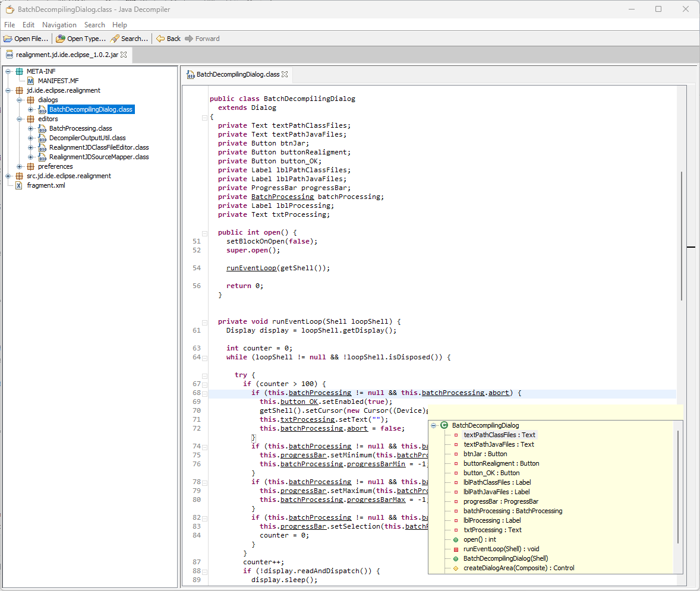Viewport: 700px width, 591px height.
Task: Open the Help menu
Action: [x=119, y=25]
